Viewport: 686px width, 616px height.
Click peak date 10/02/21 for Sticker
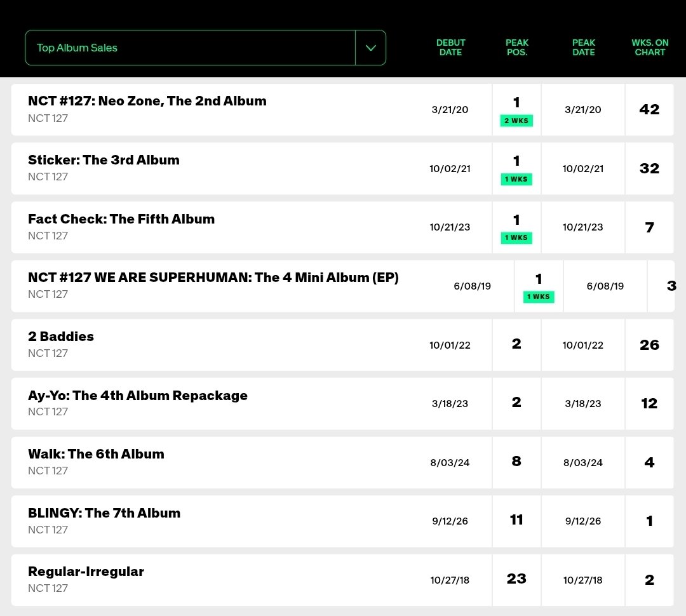coord(582,169)
